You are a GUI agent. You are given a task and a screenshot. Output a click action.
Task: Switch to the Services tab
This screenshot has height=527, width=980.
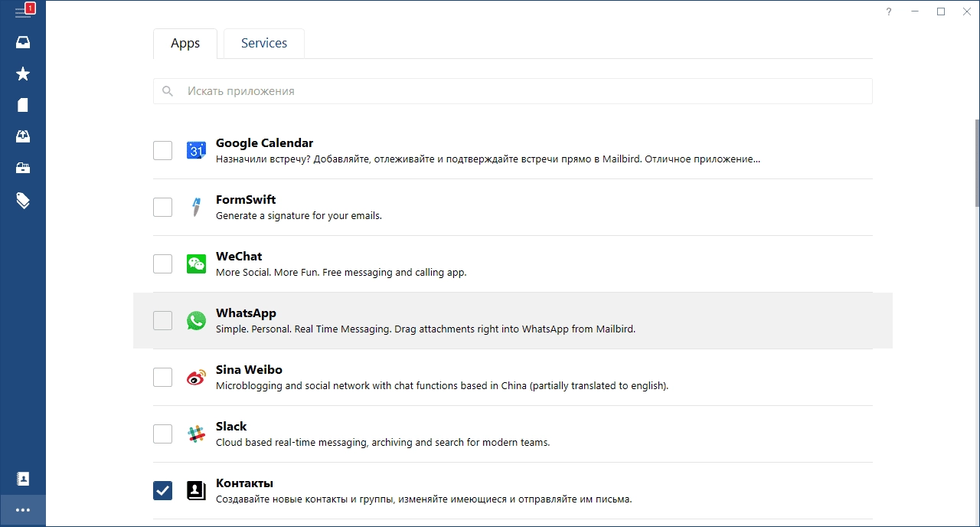tap(264, 43)
